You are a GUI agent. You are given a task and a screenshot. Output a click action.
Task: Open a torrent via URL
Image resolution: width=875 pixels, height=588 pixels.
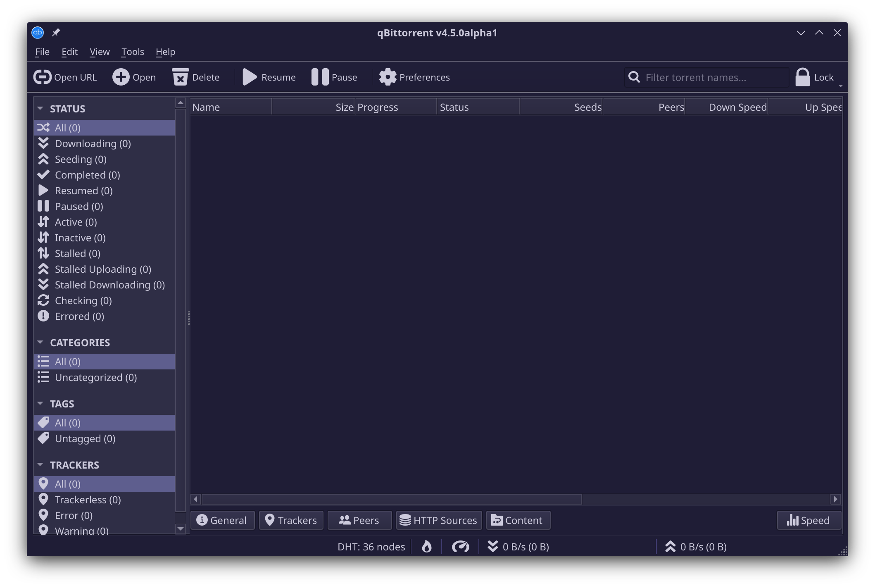tap(65, 77)
